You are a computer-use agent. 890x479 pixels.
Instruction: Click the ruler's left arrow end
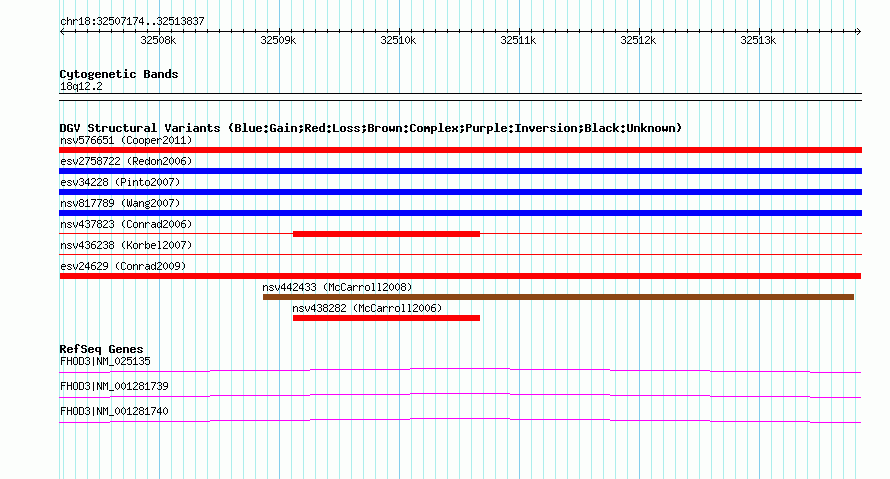coord(62,31)
